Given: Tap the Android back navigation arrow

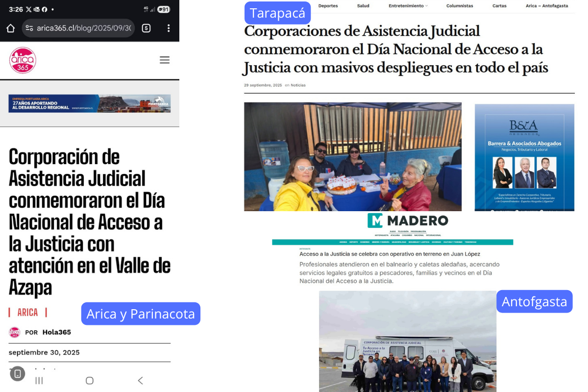Looking at the screenshot, I should pos(140,380).
